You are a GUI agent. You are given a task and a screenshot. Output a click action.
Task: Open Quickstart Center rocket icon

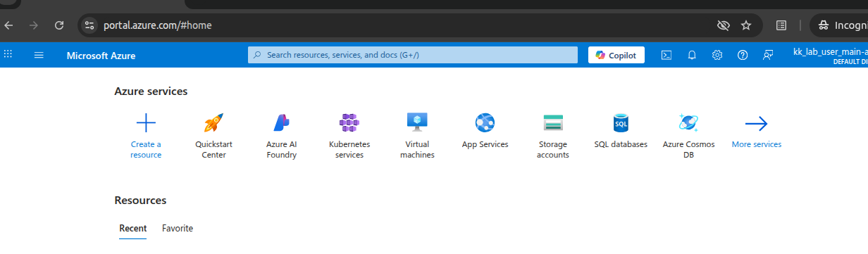point(213,123)
